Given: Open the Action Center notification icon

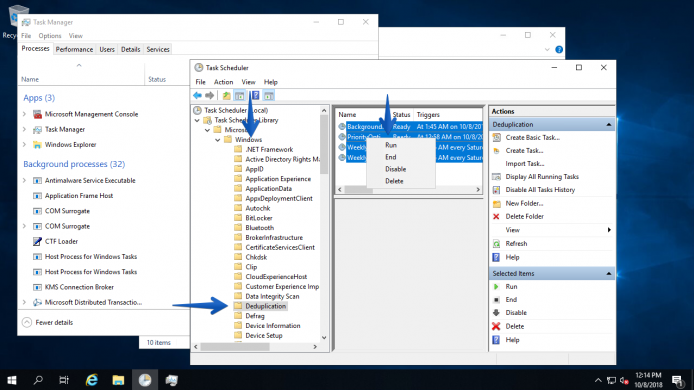Looking at the screenshot, I should click(x=678, y=380).
